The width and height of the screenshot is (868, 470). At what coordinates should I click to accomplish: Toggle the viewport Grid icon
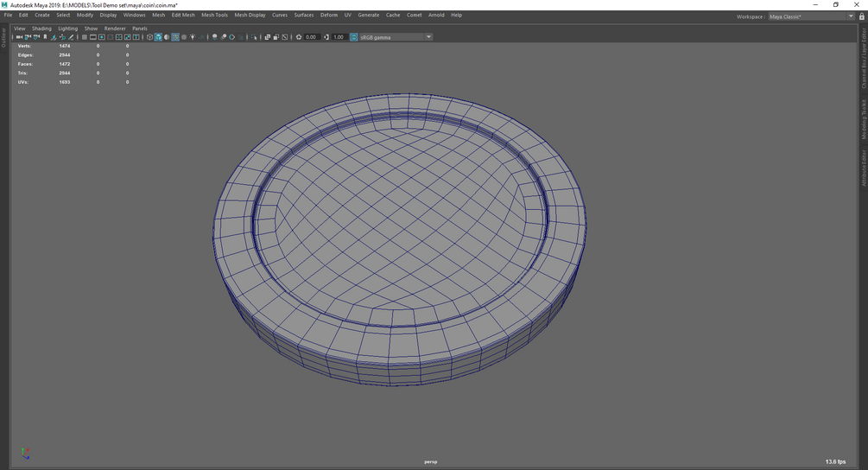point(84,37)
